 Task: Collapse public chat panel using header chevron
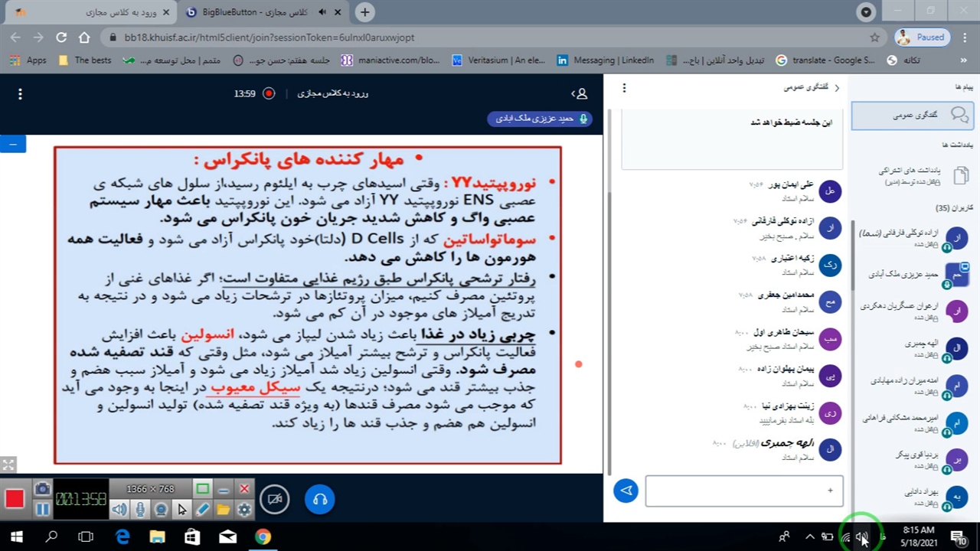[x=836, y=88]
